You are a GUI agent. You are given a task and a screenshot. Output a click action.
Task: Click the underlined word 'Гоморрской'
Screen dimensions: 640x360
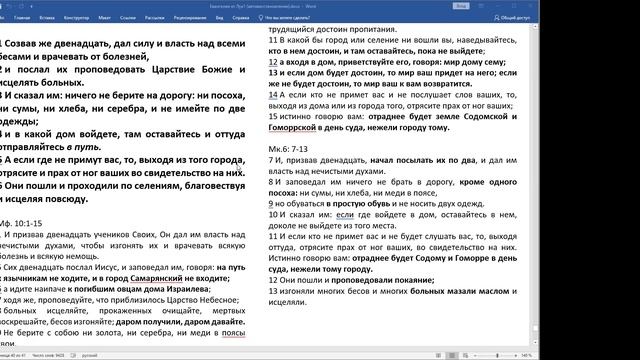tap(292, 127)
